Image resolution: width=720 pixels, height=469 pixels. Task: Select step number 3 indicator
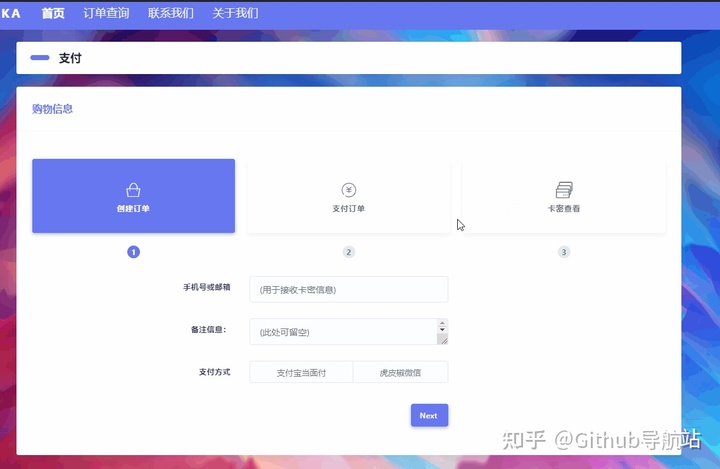[564, 252]
